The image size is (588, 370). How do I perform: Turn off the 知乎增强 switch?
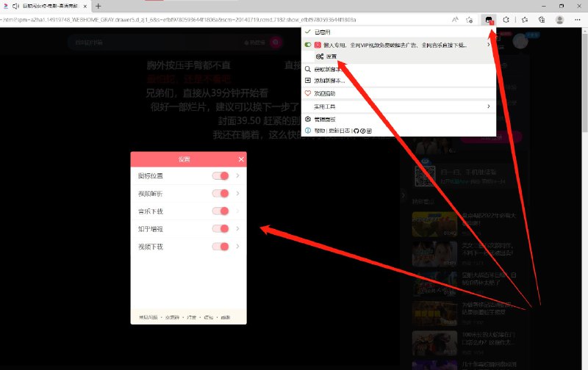(220, 229)
